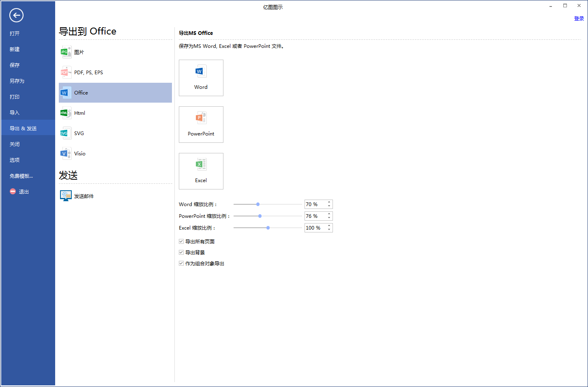Toggle the 导出所有页面 checkbox
This screenshot has width=588, height=387.
point(181,241)
